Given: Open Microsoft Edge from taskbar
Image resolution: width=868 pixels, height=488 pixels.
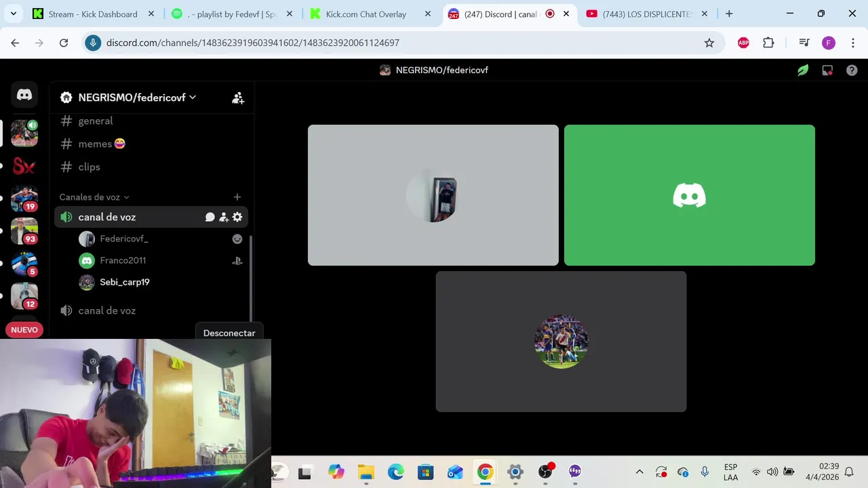Looking at the screenshot, I should [x=396, y=472].
